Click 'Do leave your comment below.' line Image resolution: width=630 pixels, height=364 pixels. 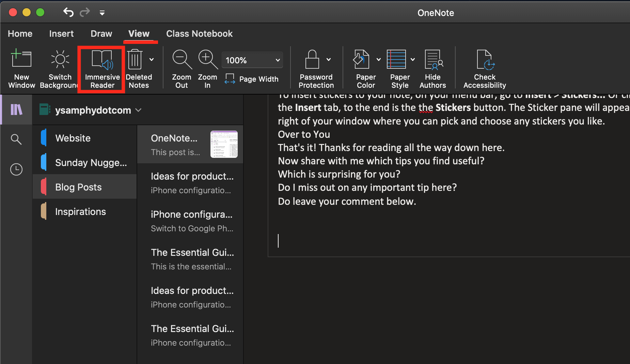[x=347, y=201]
